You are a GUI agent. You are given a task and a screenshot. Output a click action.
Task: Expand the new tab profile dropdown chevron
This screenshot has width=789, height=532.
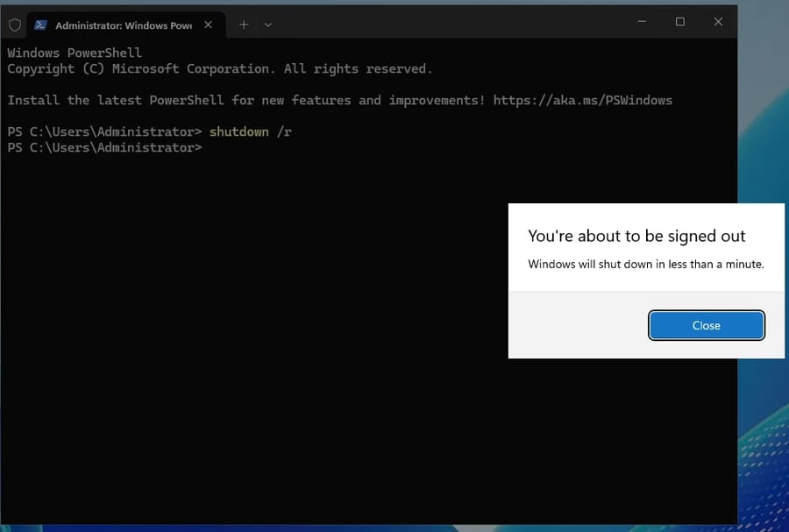point(268,25)
